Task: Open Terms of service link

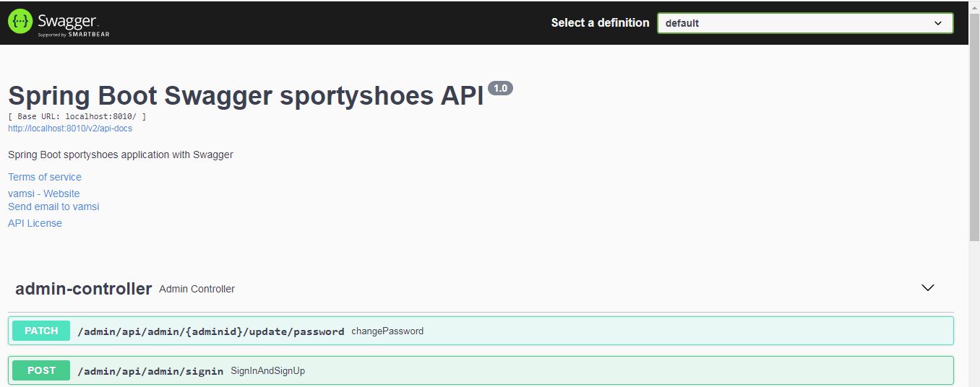Action: click(45, 177)
